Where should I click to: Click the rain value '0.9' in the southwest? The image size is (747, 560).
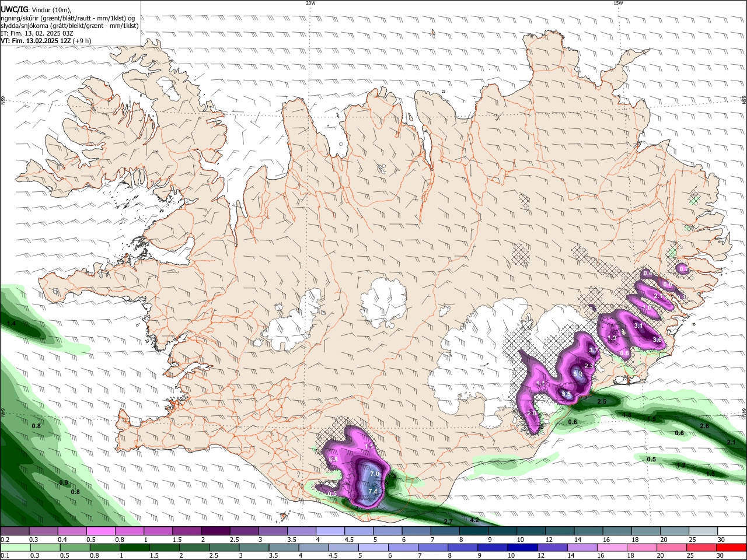click(x=64, y=482)
